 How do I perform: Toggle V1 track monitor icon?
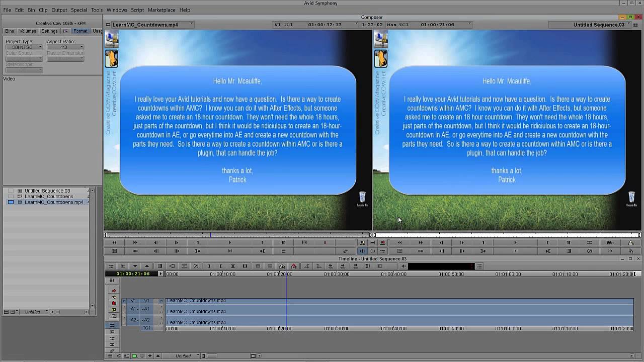click(x=162, y=301)
